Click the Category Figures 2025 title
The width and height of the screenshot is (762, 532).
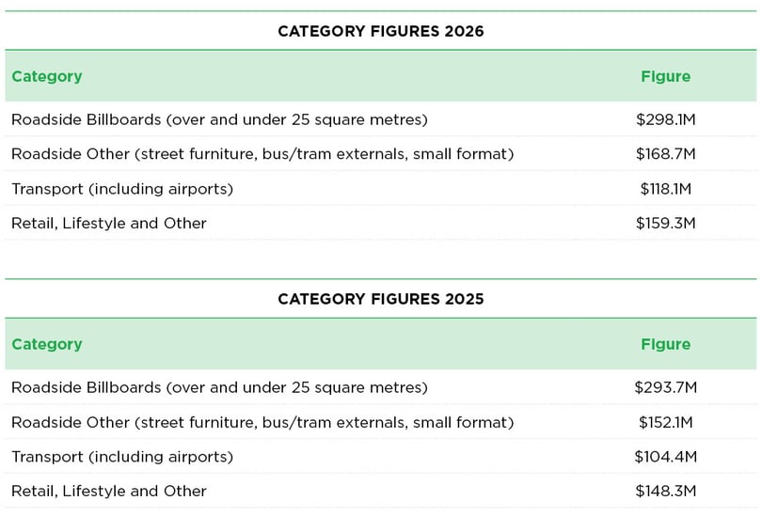(x=380, y=299)
